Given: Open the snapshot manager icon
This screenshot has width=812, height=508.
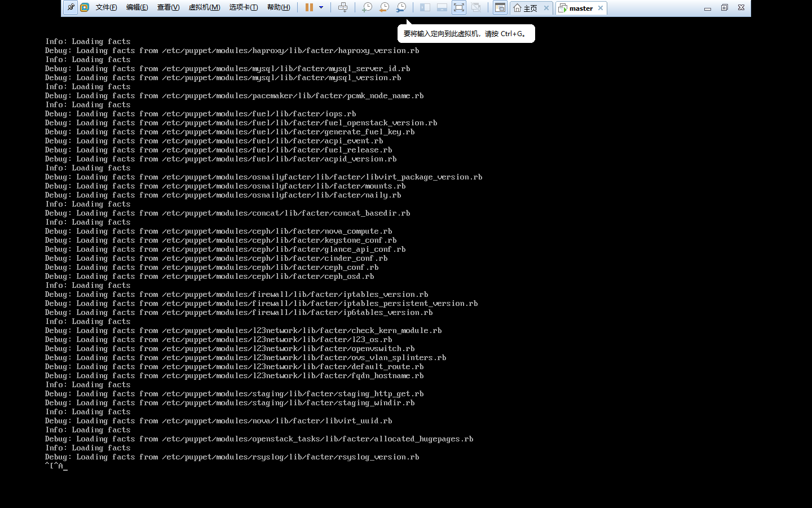Looking at the screenshot, I should click(401, 7).
